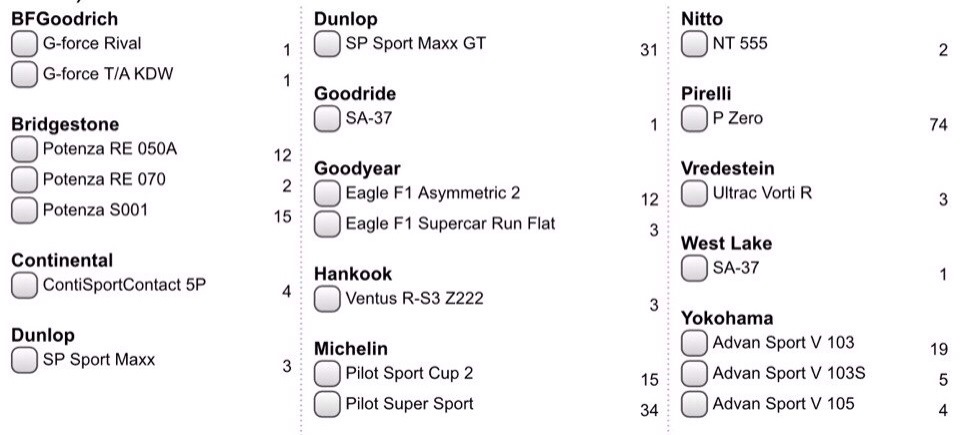Select the Ultrac Vorti R checkbox
Screen dimensions: 960x435
click(694, 194)
